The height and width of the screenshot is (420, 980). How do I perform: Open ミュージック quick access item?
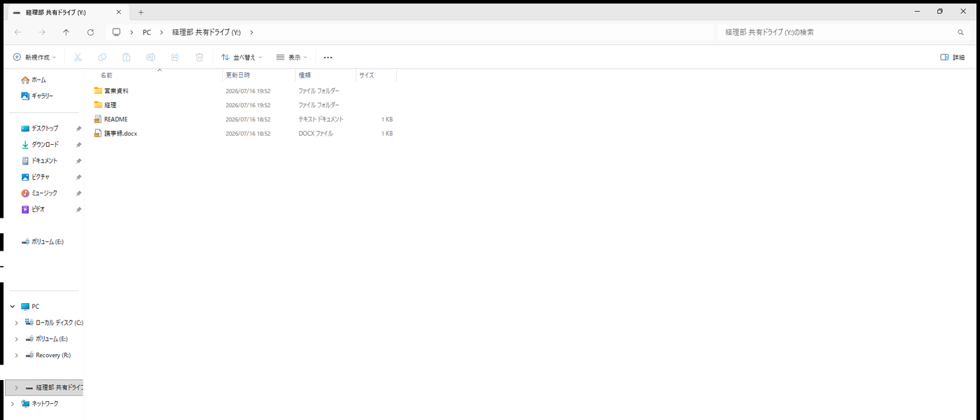pyautogui.click(x=39, y=193)
